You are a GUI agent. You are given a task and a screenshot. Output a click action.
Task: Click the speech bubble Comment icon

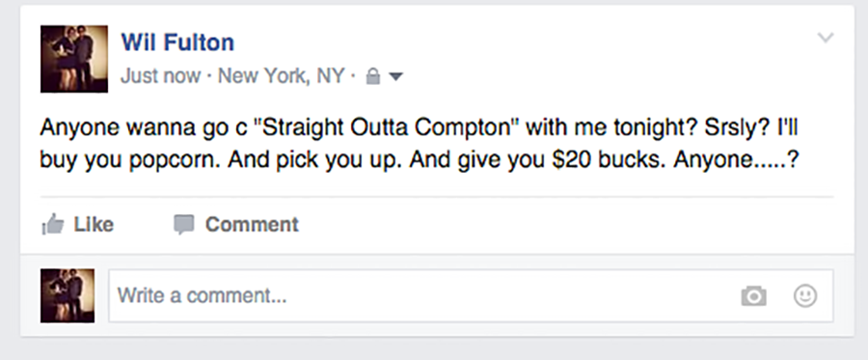click(x=184, y=224)
